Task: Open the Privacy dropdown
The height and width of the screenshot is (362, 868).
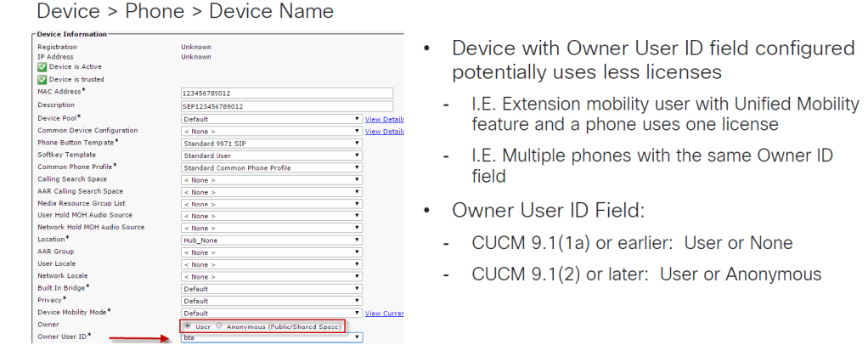Action: (272, 301)
